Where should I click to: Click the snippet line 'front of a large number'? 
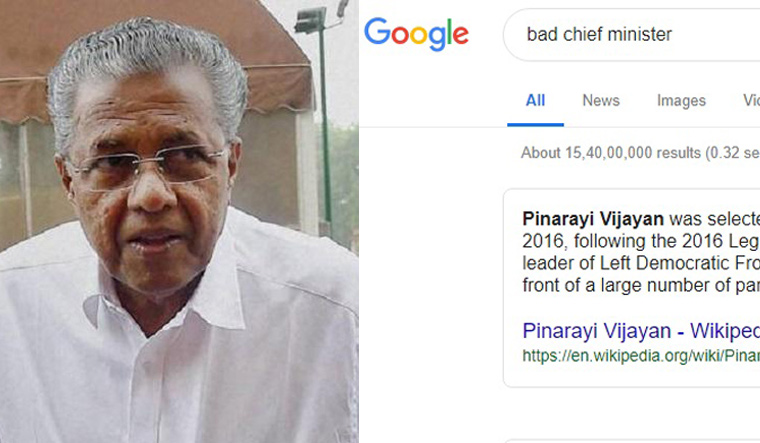coord(641,285)
